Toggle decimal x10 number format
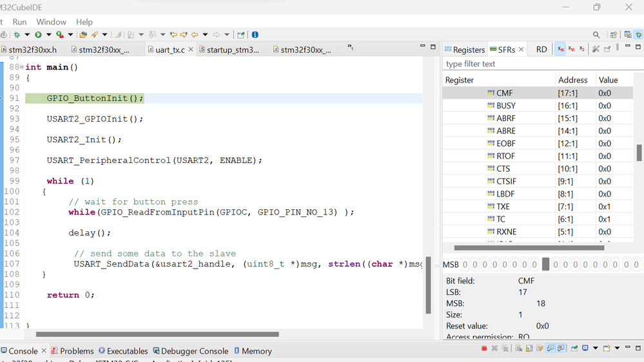 pyautogui.click(x=571, y=49)
